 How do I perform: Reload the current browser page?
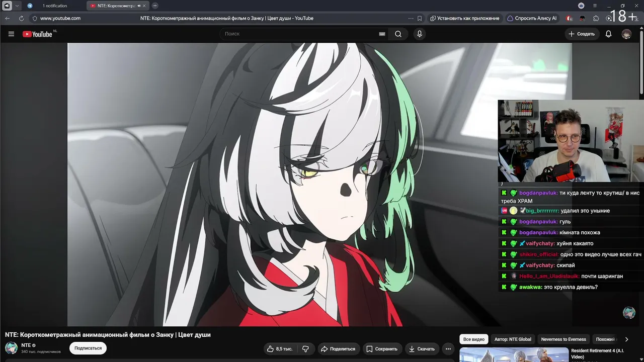coord(21,18)
